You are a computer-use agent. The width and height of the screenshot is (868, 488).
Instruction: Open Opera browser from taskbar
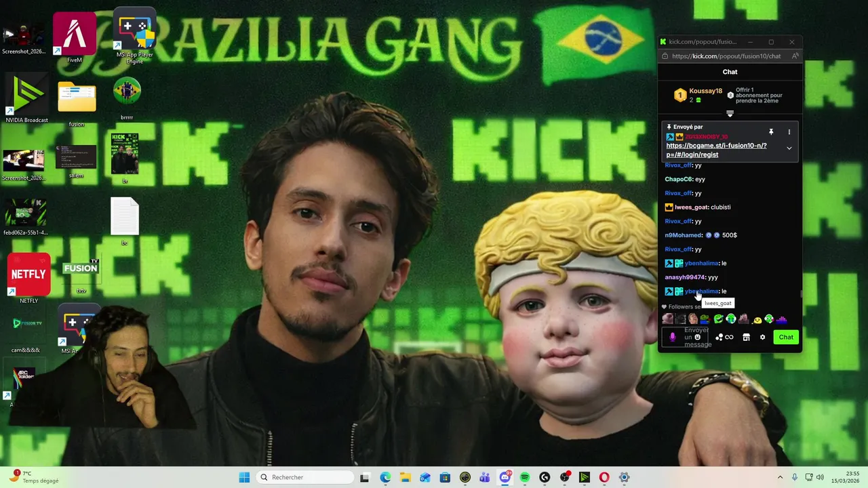(604, 477)
